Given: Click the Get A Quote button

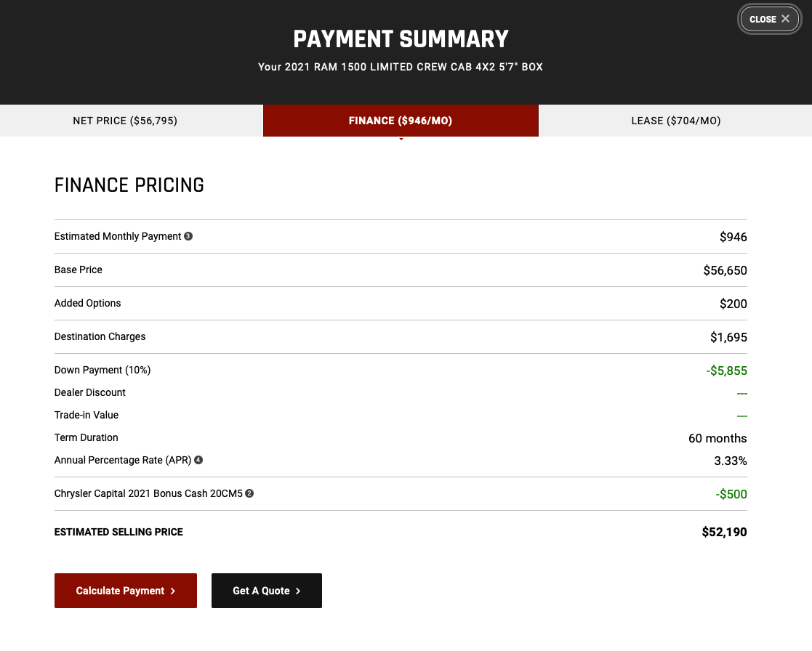Looking at the screenshot, I should click(x=267, y=591).
